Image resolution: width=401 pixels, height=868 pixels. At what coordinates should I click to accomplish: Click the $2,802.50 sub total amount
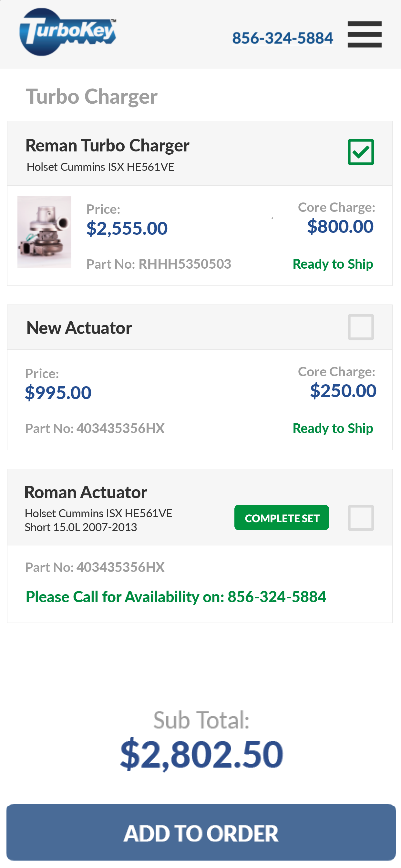(x=201, y=753)
